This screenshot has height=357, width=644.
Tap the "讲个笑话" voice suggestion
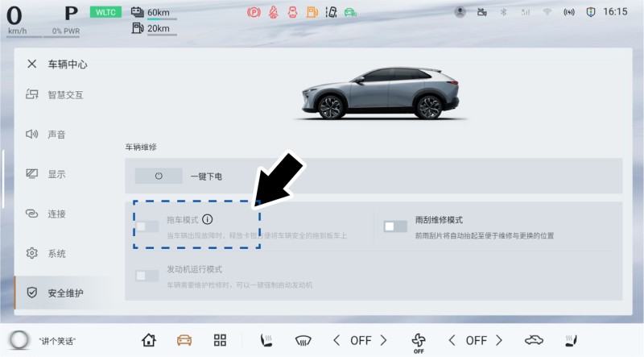57,341
